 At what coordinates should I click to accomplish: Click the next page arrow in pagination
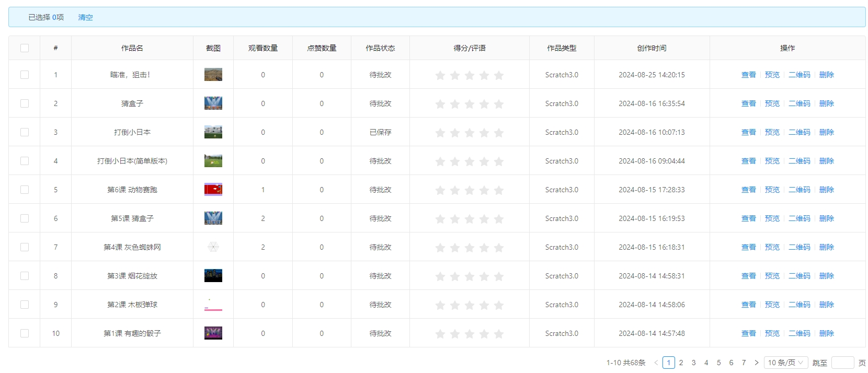pos(756,363)
